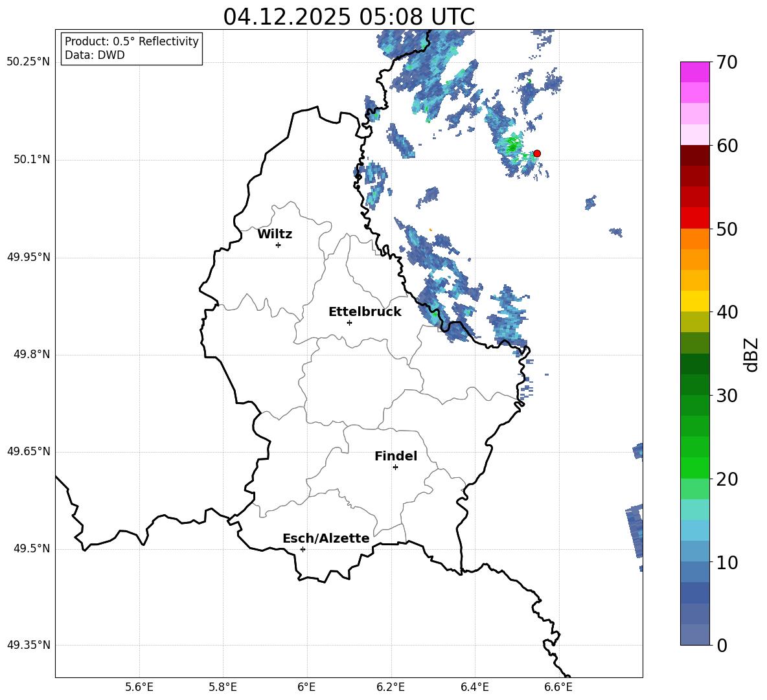The image size is (767, 700).
Task: Click the Esch/Alzette city label
Action: [326, 538]
